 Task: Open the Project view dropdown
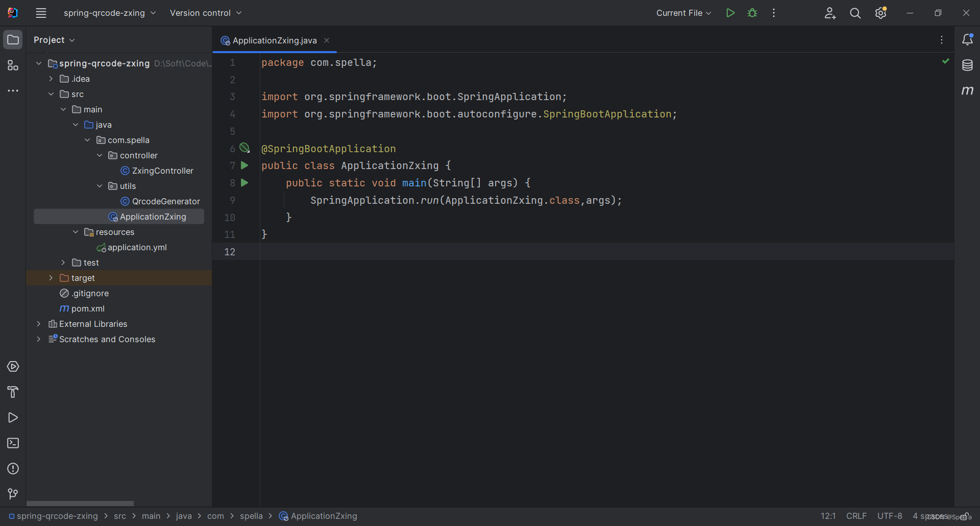click(x=54, y=40)
